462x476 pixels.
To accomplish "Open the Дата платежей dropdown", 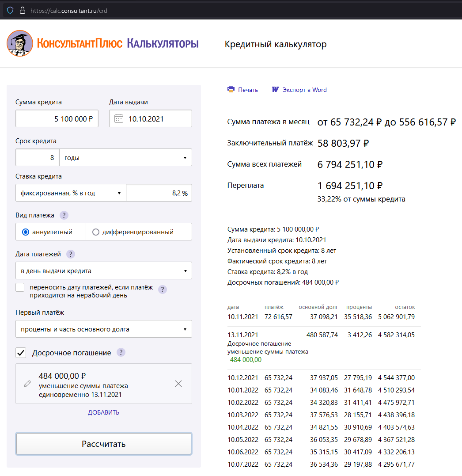I will point(104,270).
